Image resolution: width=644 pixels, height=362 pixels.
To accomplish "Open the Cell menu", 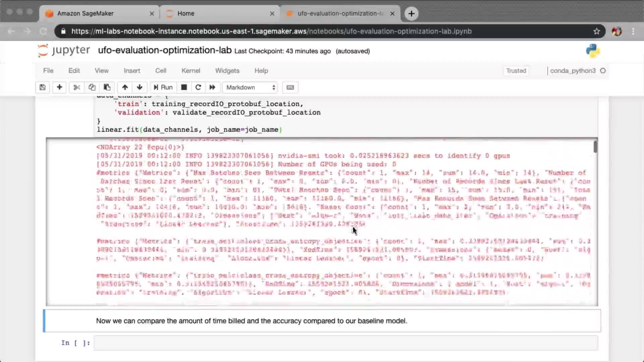I will (x=161, y=71).
